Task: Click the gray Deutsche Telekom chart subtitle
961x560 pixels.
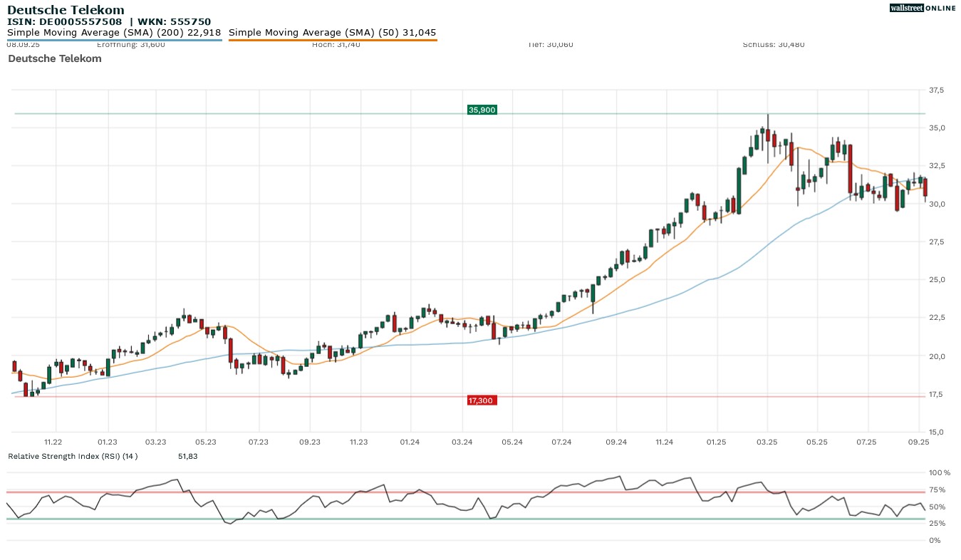Action: coord(55,58)
